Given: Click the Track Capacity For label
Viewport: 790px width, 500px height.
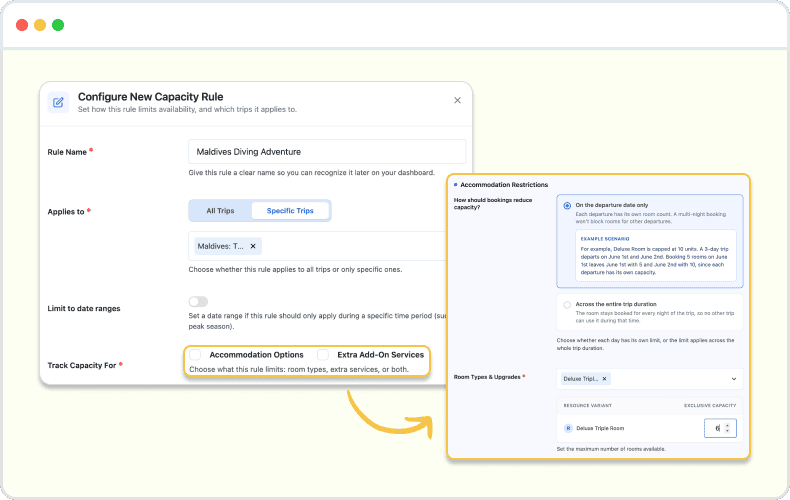Looking at the screenshot, I should (82, 365).
